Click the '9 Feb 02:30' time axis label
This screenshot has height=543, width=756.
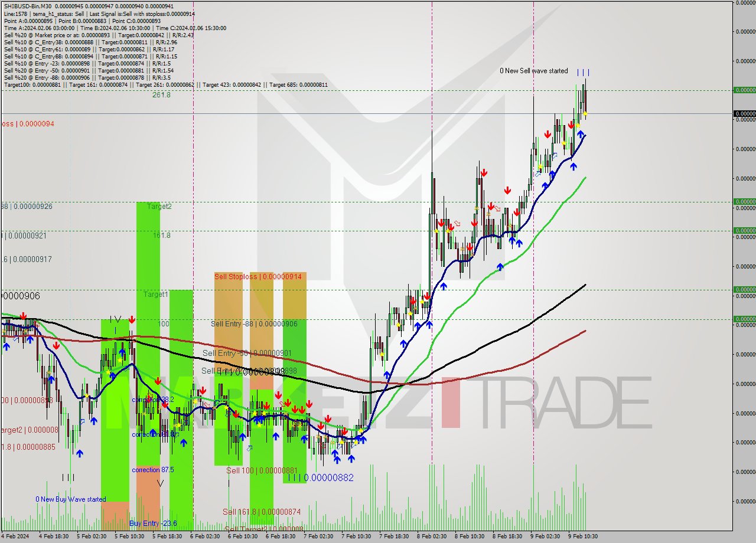point(545,537)
